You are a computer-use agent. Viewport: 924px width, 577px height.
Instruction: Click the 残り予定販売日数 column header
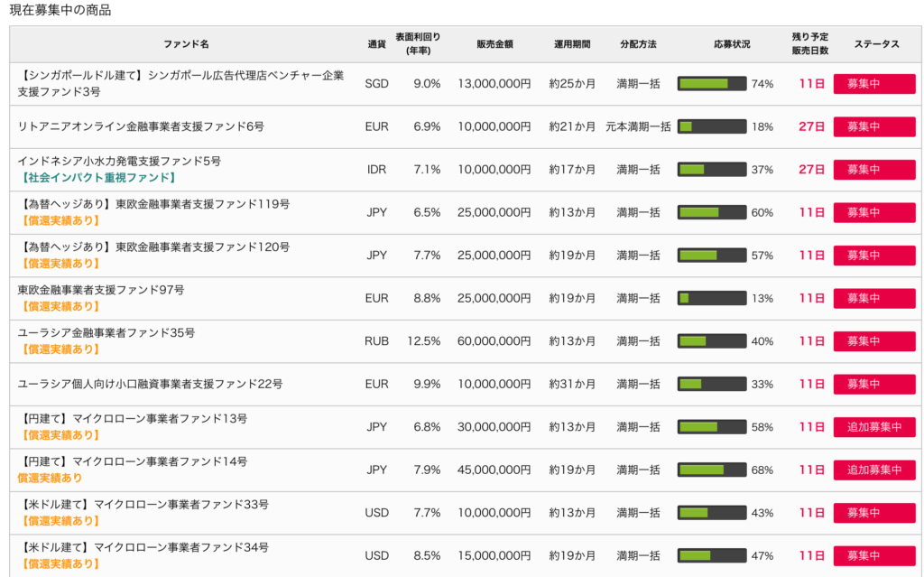810,43
